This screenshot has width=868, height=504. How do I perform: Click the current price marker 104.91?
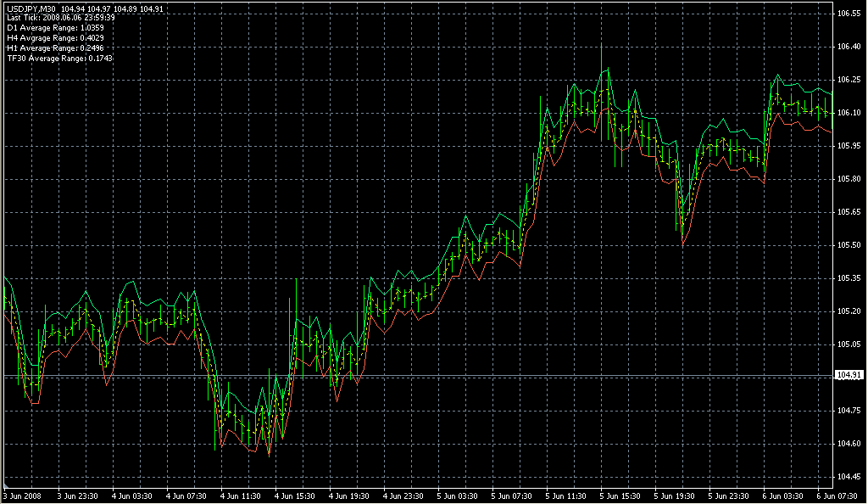(x=849, y=375)
